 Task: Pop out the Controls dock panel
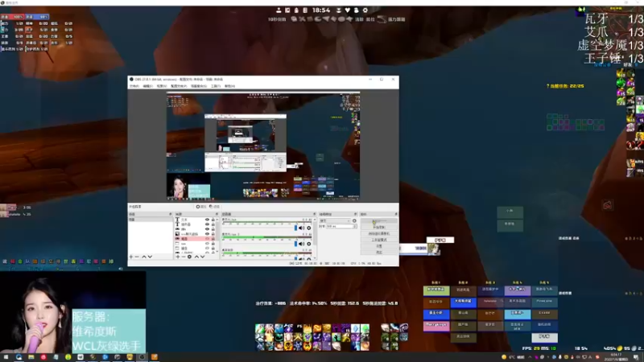[396, 214]
